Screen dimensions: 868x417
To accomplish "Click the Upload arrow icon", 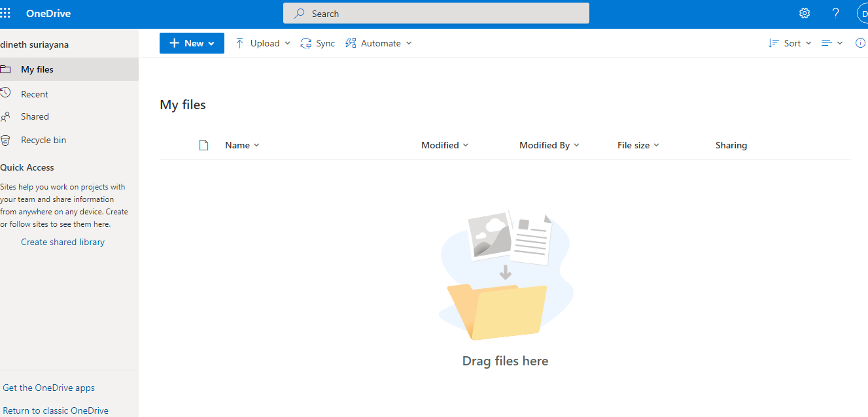I will point(239,43).
